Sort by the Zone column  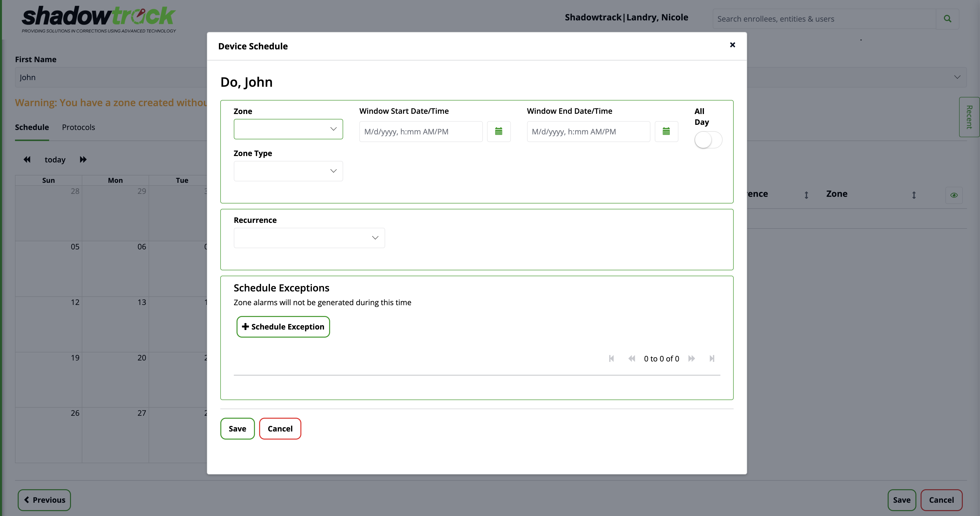(914, 195)
